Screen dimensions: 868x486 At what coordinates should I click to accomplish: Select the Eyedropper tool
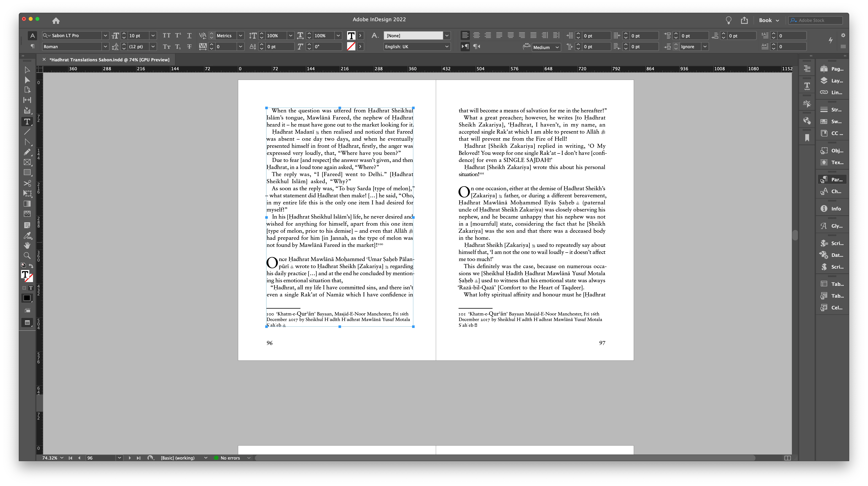27,235
